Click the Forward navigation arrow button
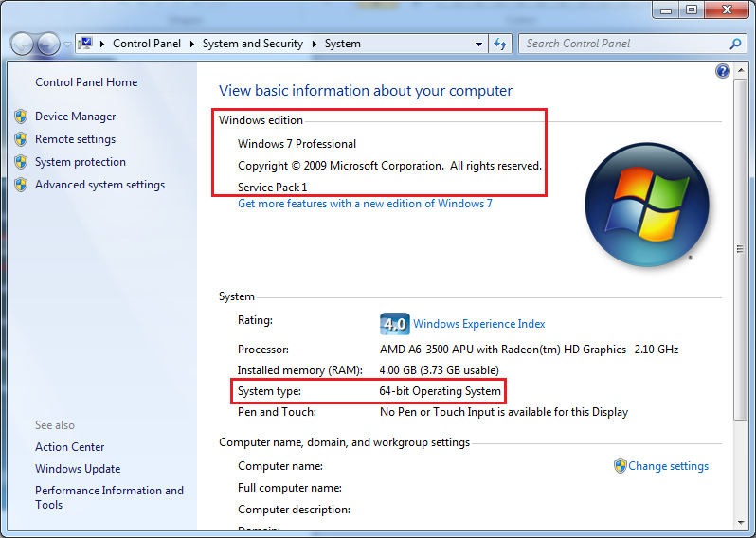This screenshot has height=538, width=756. (48, 44)
